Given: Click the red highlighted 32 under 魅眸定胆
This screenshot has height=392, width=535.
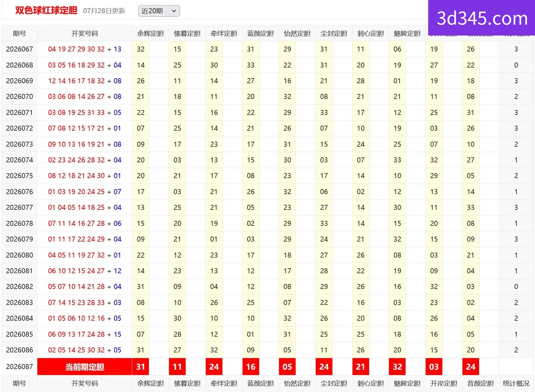Looking at the screenshot, I should tap(397, 367).
